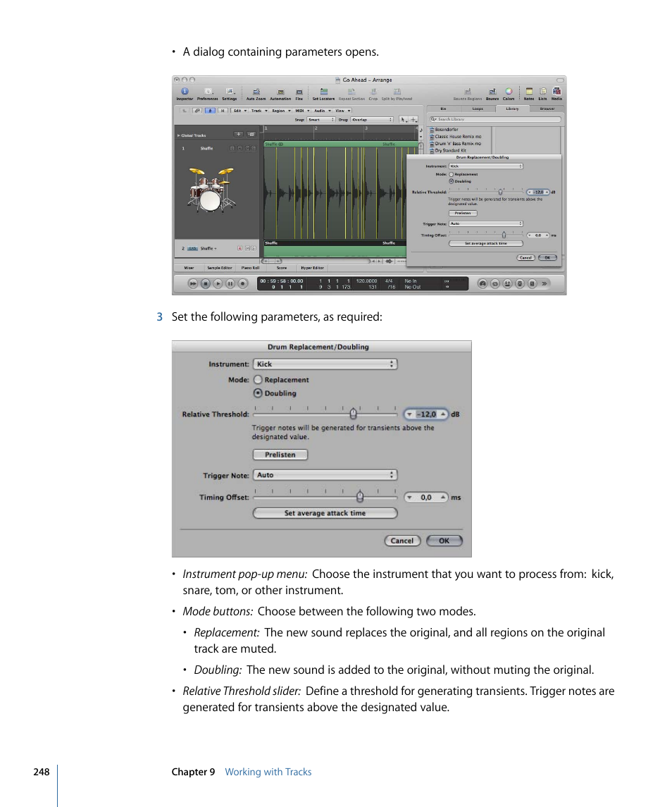
Task: Open the Trigger Note pop-up in the enlarged dialog
Action: [325, 475]
